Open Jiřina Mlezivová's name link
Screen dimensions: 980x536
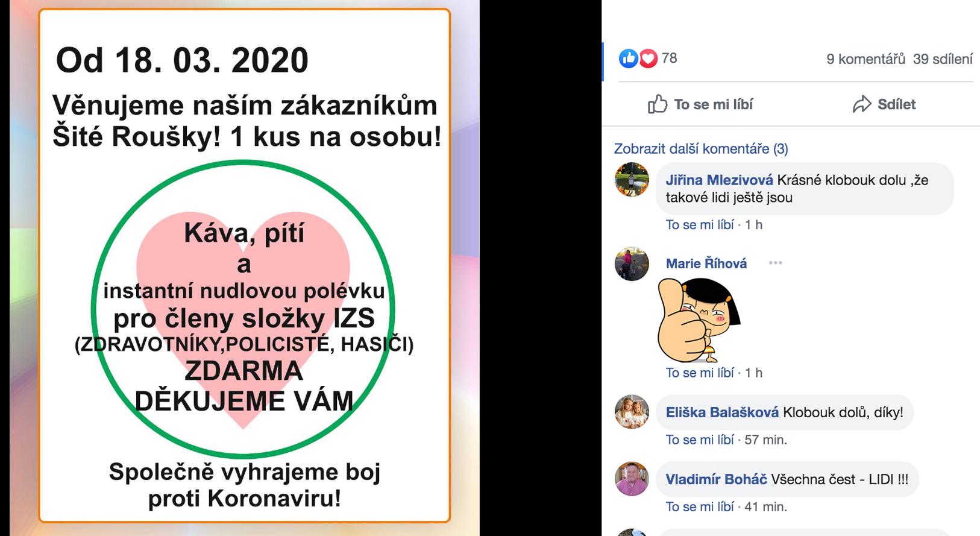click(720, 180)
